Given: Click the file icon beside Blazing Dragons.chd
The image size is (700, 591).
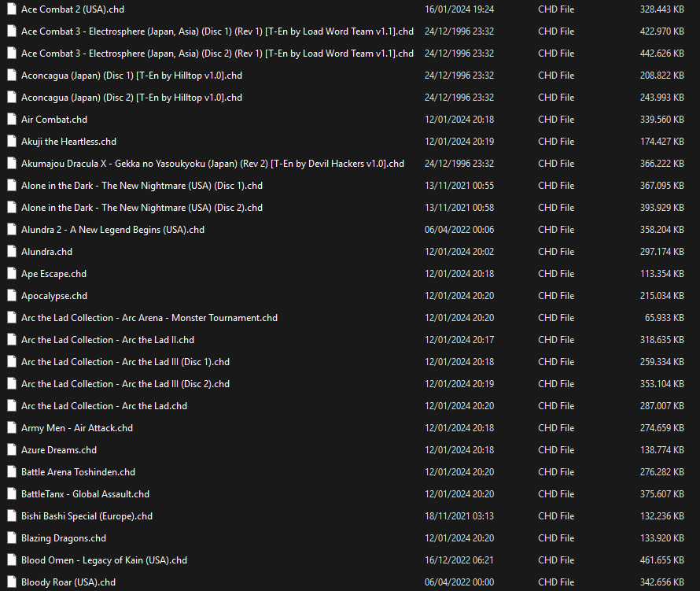Looking at the screenshot, I should 12,537.
